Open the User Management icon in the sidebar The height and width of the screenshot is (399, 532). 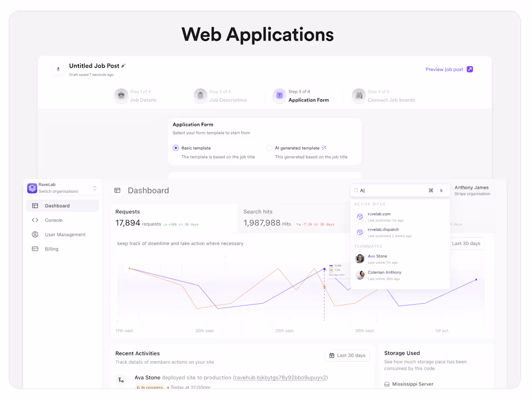34,235
